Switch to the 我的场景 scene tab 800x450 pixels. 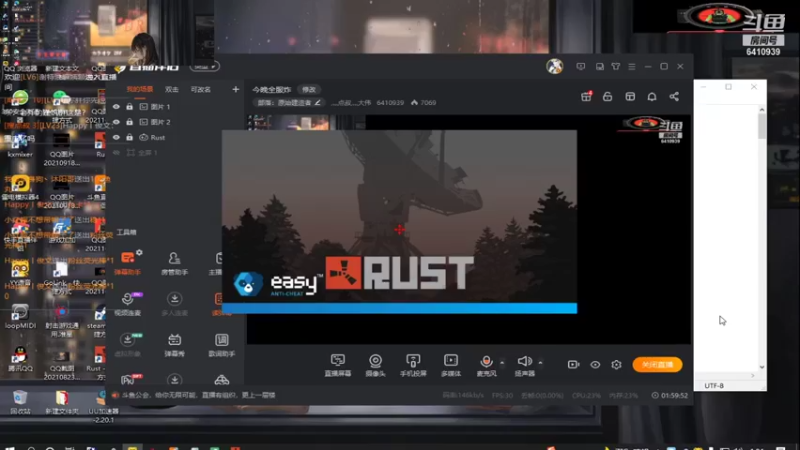click(140, 89)
